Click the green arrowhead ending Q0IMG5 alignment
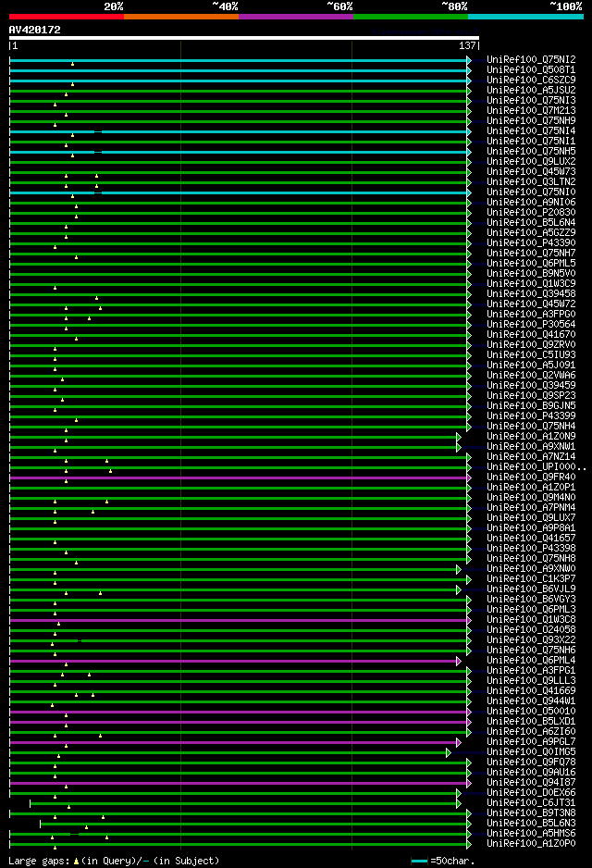Image resolution: width=592 pixels, height=868 pixels. (448, 753)
